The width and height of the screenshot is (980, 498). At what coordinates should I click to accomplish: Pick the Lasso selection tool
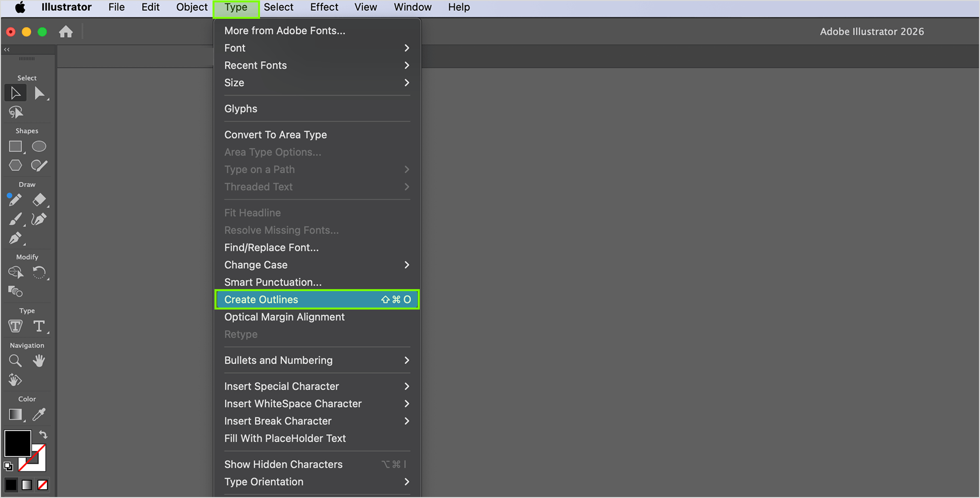[x=15, y=112]
